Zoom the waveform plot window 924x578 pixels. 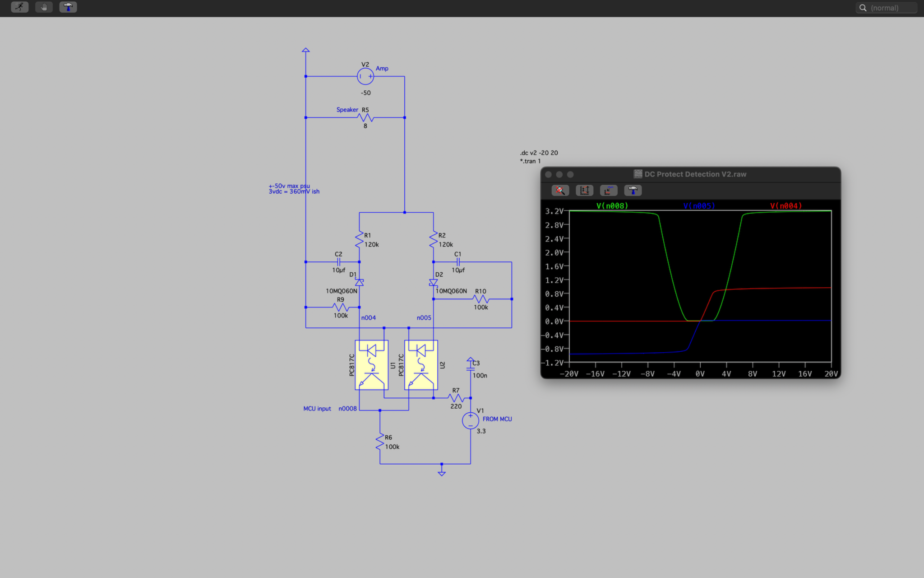tap(570, 174)
